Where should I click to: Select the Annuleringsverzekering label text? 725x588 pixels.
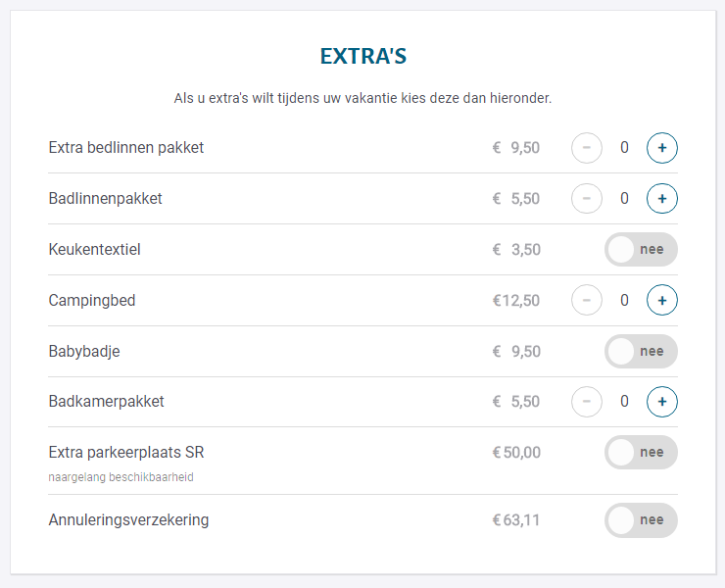tap(128, 520)
